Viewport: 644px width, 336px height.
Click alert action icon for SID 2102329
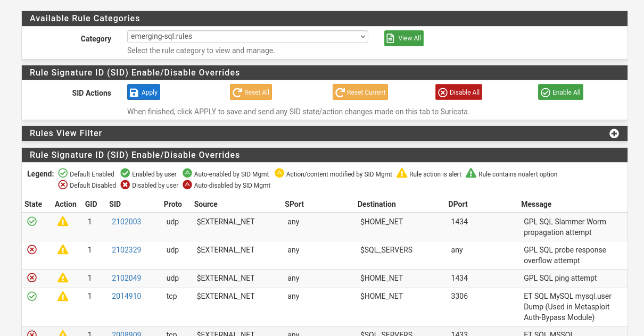click(x=63, y=249)
